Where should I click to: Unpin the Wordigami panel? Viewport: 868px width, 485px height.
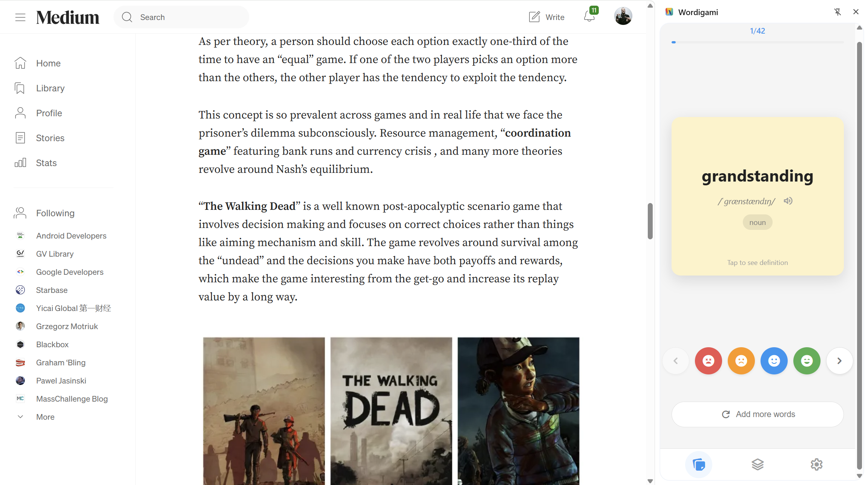838,12
